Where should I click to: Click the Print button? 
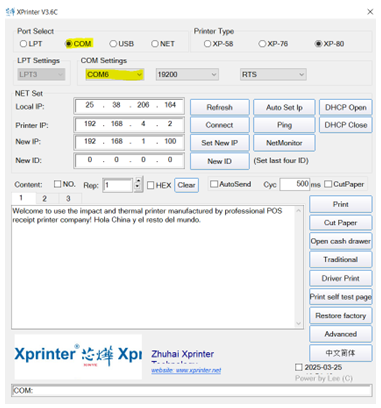(341, 204)
